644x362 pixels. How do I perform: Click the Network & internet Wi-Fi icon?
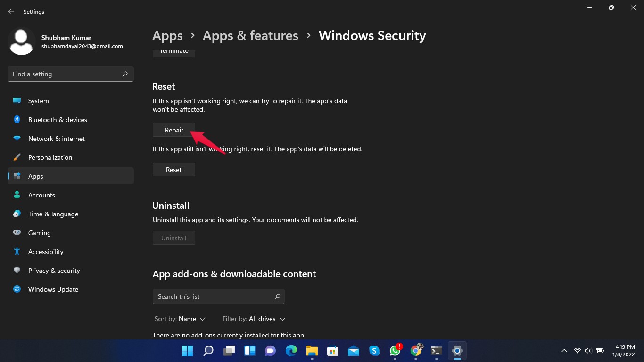click(17, 139)
